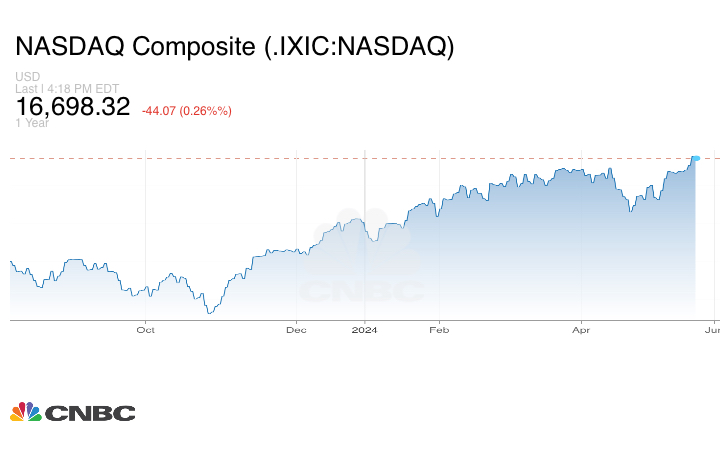The image size is (720, 450).
Task: Select the 2024 label on time axis
Action: tap(364, 329)
